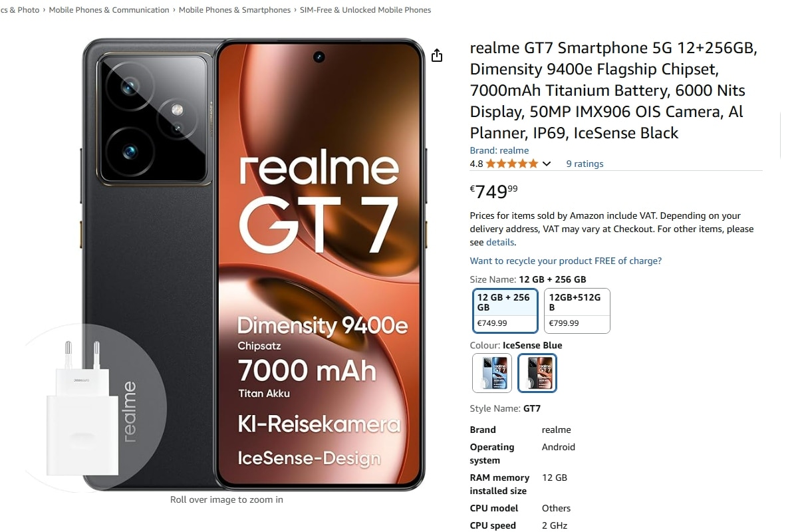This screenshot has width=798, height=532.
Task: Open Mobile Phones & Communication breadcrumb
Action: click(x=109, y=10)
